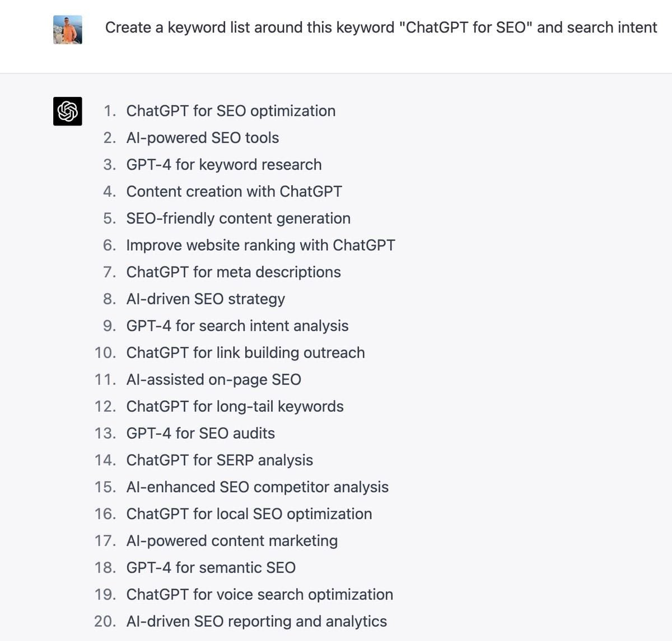Select 'AI-assisted on-page SEO' line

(x=214, y=380)
